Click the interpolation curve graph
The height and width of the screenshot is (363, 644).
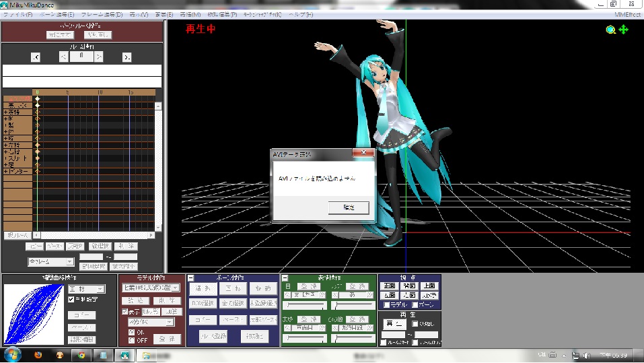(34, 315)
